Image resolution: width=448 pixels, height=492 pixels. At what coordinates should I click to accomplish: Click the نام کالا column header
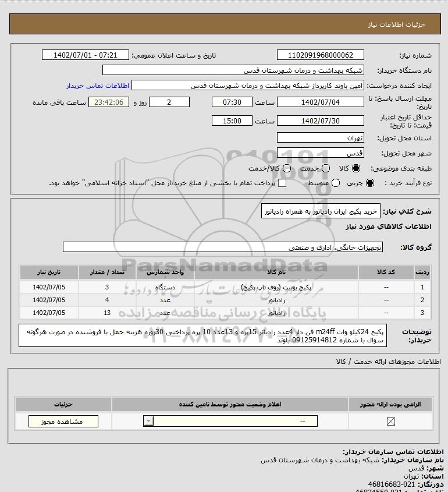point(276,272)
